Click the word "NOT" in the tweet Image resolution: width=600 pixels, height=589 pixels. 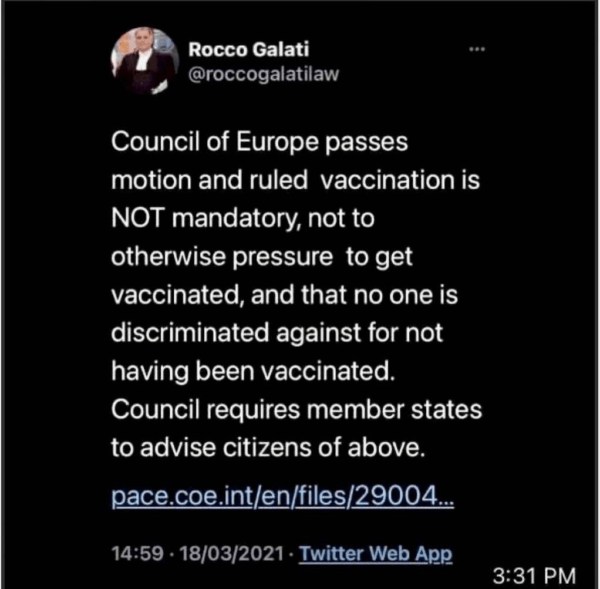point(138,218)
